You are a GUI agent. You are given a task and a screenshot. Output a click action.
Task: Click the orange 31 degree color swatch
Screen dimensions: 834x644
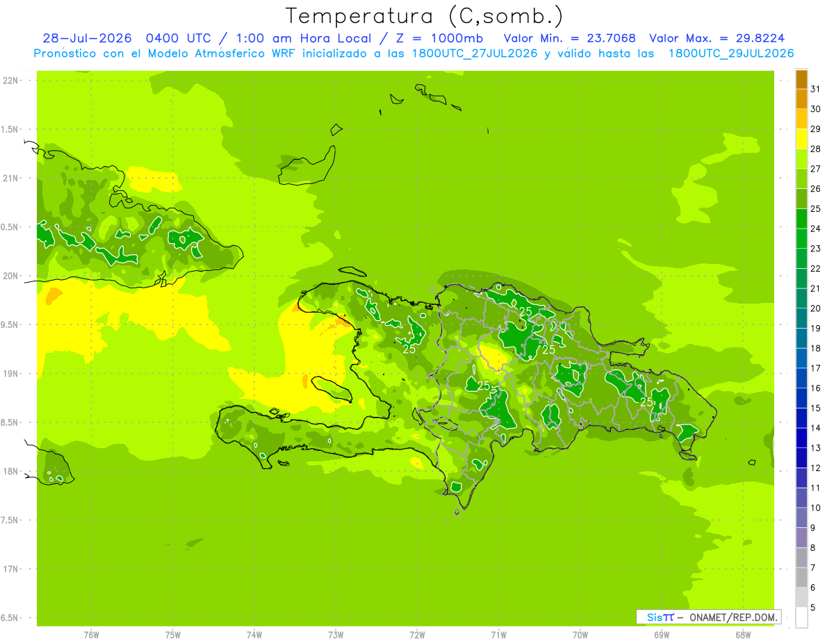coord(801,79)
